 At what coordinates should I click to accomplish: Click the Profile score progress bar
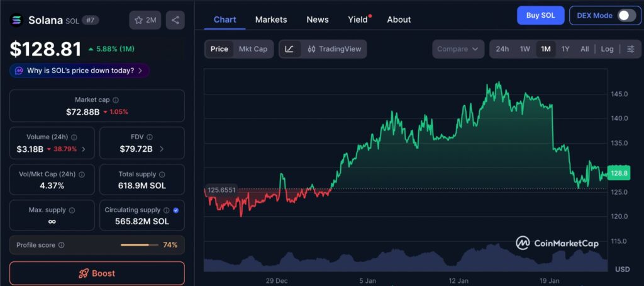pos(139,245)
